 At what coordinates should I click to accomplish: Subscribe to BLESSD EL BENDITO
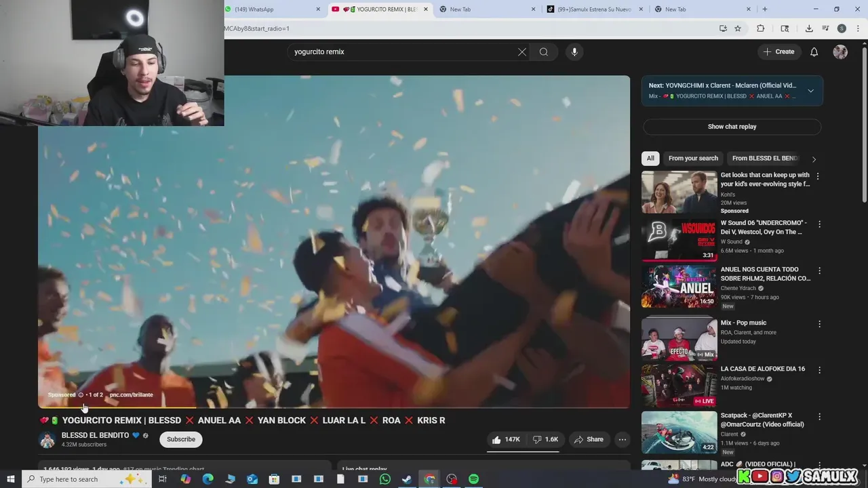point(181,439)
